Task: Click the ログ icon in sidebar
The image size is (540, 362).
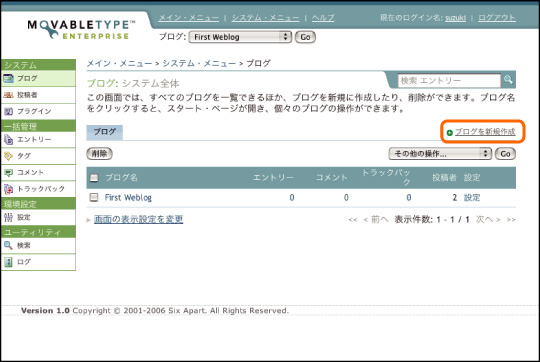Action: click(x=8, y=262)
